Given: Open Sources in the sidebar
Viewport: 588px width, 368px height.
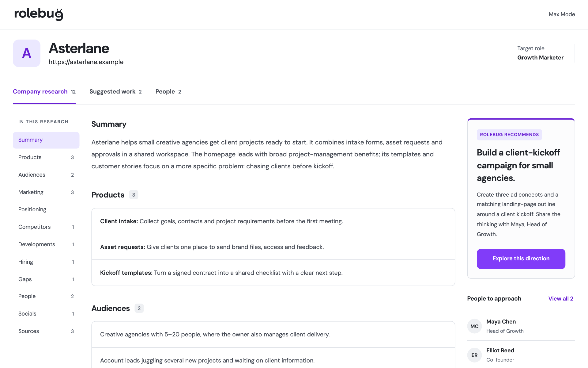Looking at the screenshot, I should pyautogui.click(x=46, y=331).
